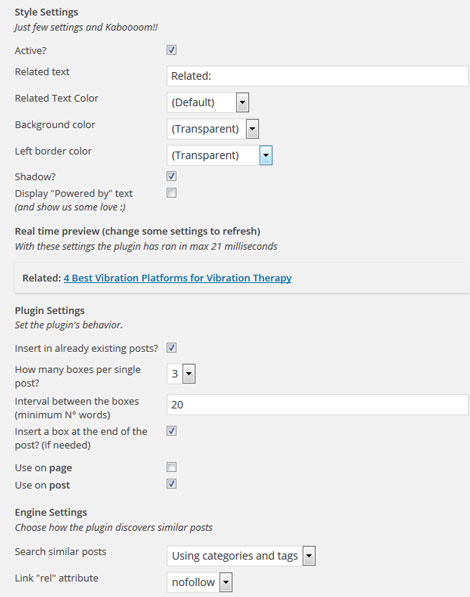
Task: Enable Display "Powered by" text checkbox
Action: point(171,193)
